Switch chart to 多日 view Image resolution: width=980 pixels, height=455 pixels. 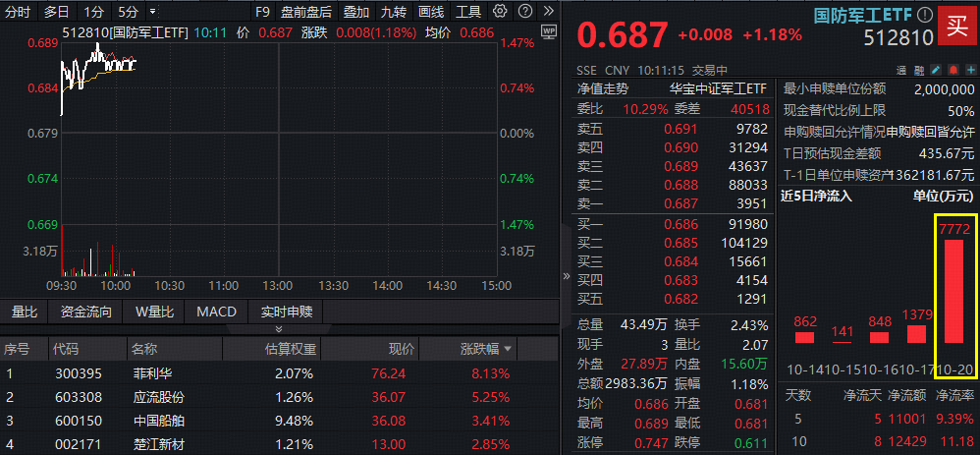(x=56, y=12)
